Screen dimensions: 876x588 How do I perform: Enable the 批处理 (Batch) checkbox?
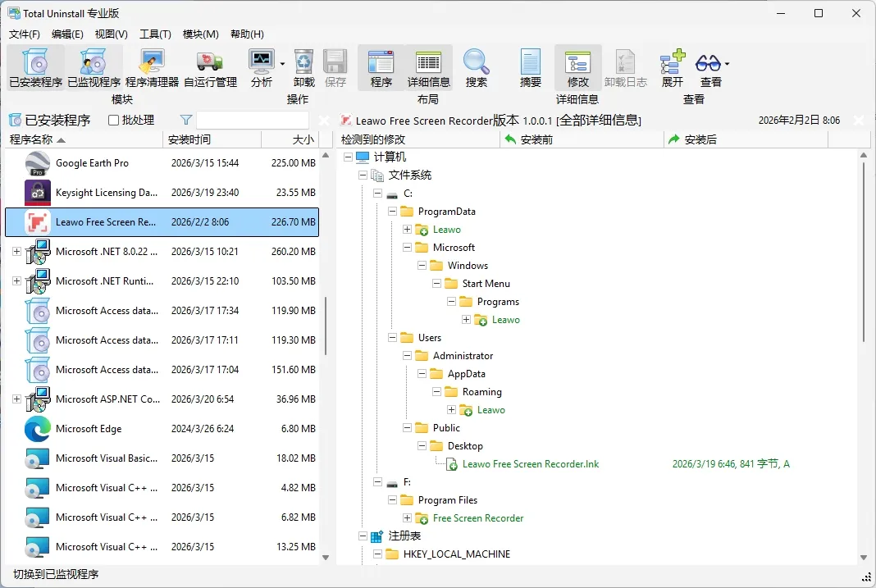click(112, 120)
